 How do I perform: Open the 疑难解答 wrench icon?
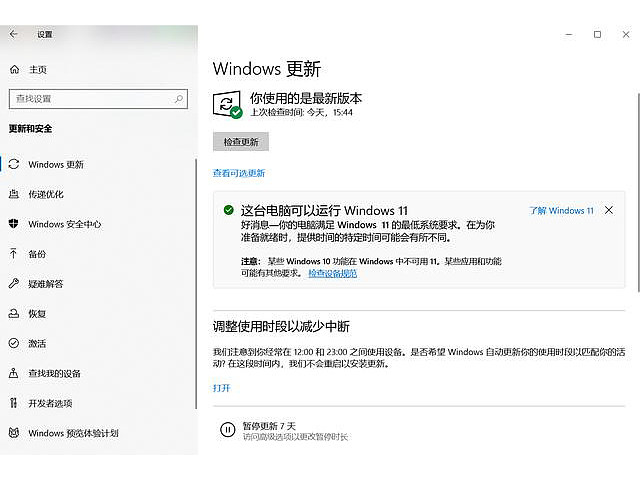(x=14, y=283)
